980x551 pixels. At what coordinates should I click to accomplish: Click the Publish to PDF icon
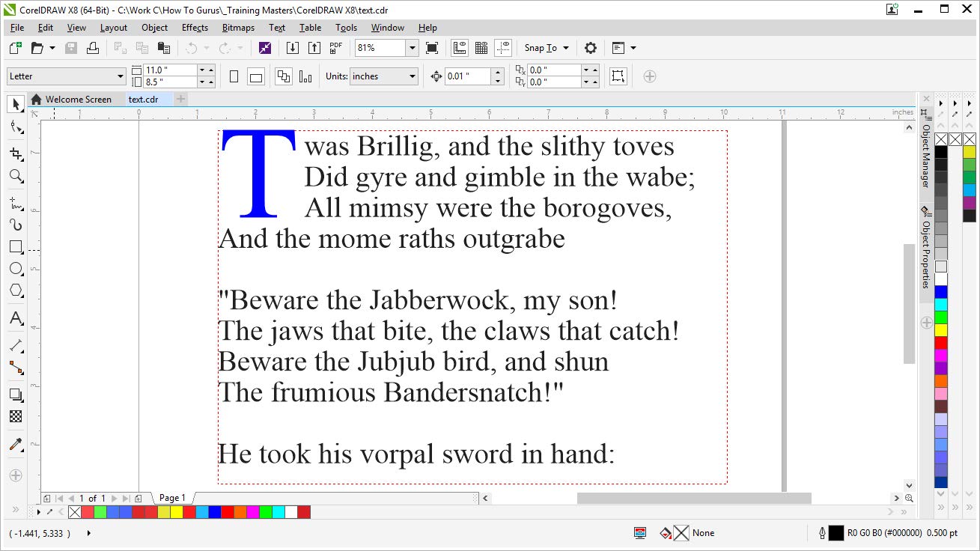pos(336,48)
